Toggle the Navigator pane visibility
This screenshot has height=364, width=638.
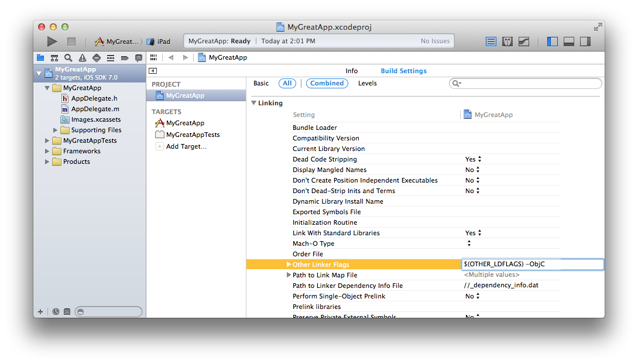(x=552, y=42)
